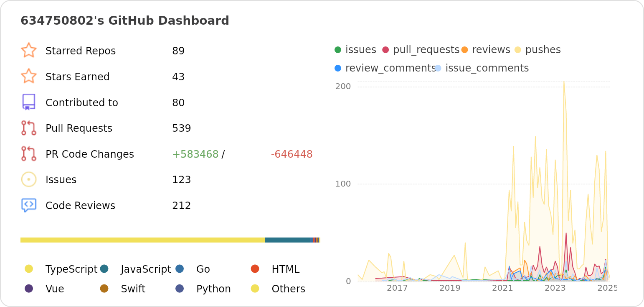Click the Swift language label
Image resolution: width=644 pixels, height=307 pixels.
coord(133,289)
